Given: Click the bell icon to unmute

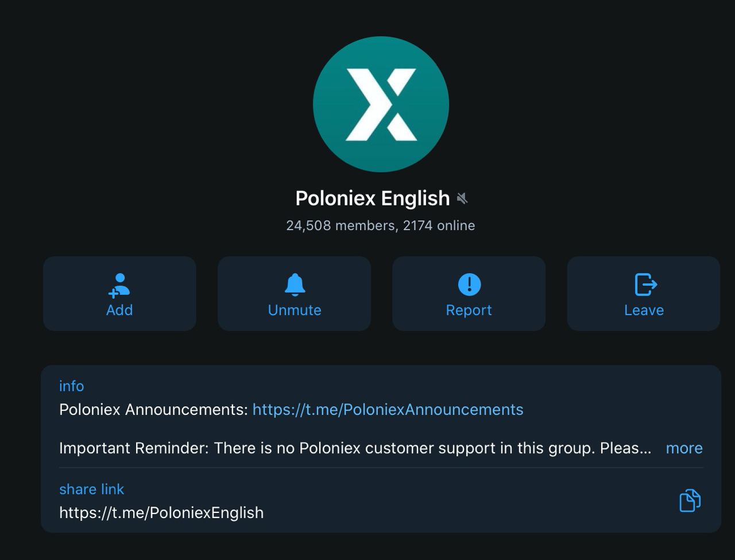Looking at the screenshot, I should pyautogui.click(x=295, y=285).
